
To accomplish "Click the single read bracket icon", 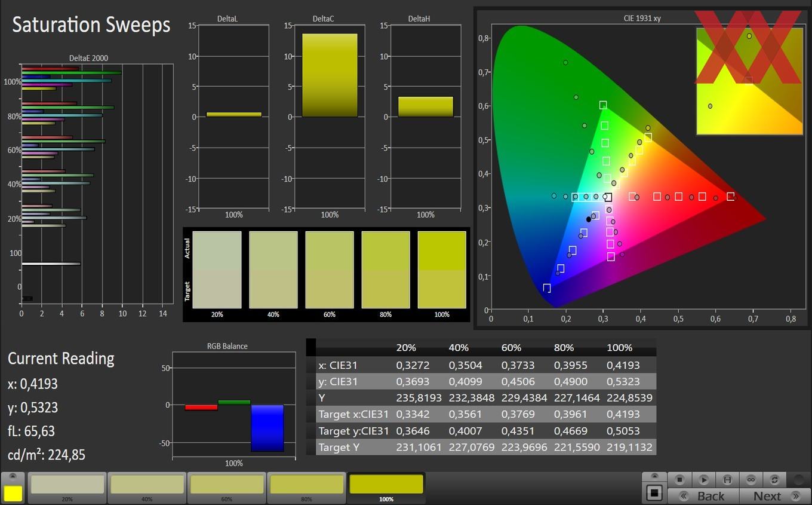I will (727, 479).
